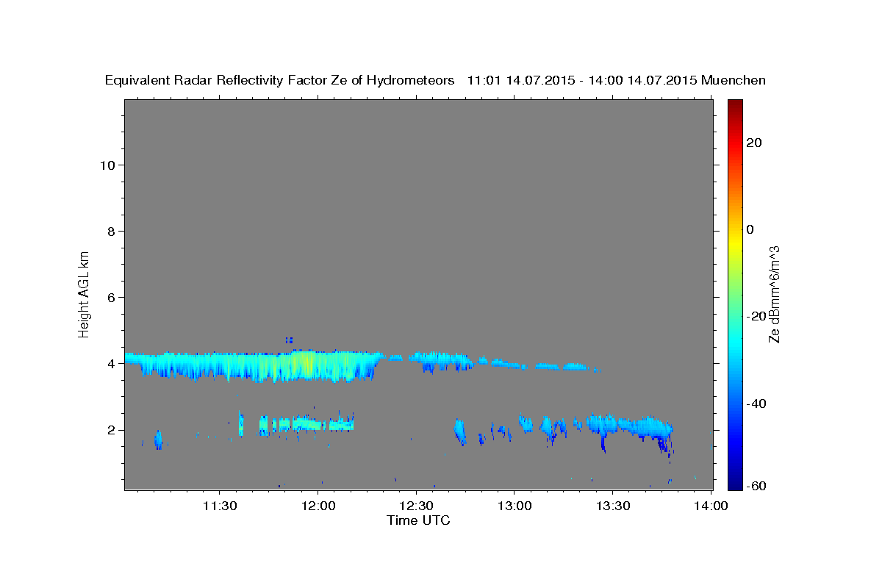Click the Ze reflectivity colorbar
Image resolution: width=882 pixels, height=588 pixels.
pos(736,294)
